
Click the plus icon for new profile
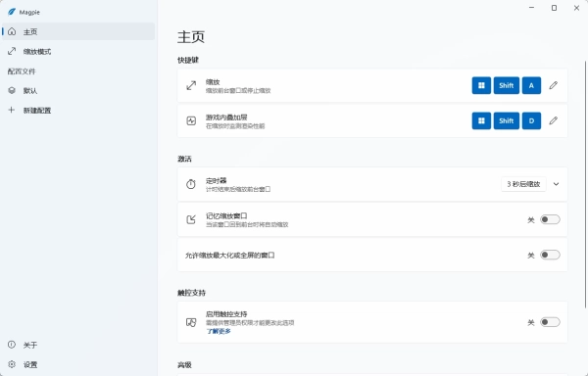pyautogui.click(x=12, y=110)
